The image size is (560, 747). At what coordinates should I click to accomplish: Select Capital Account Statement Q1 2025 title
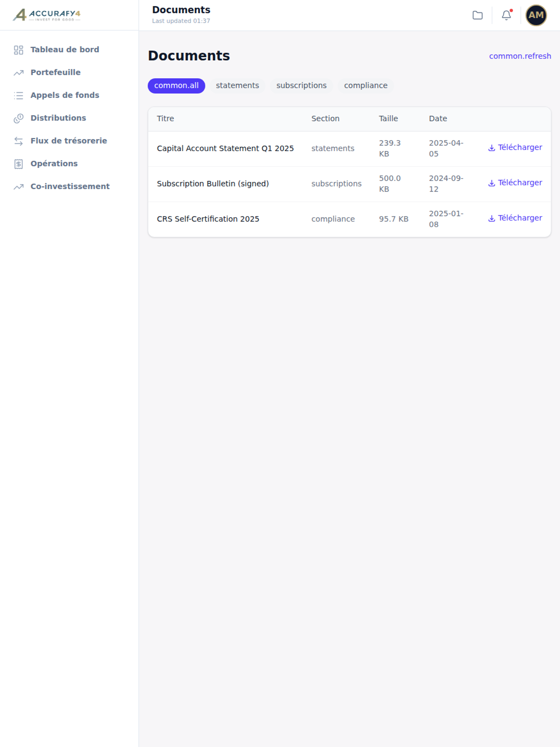(225, 148)
